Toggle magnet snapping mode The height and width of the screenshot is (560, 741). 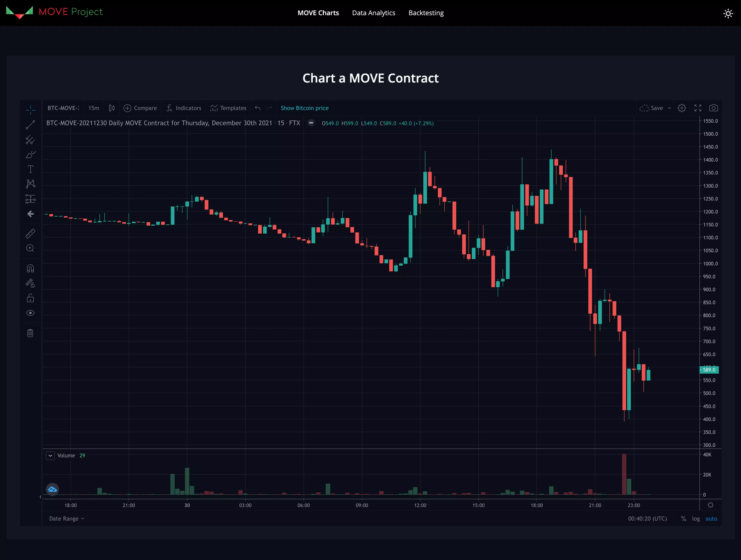30,268
